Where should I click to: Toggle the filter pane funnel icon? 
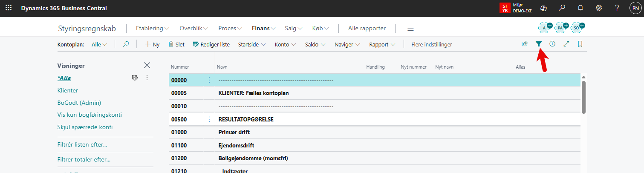539,44
